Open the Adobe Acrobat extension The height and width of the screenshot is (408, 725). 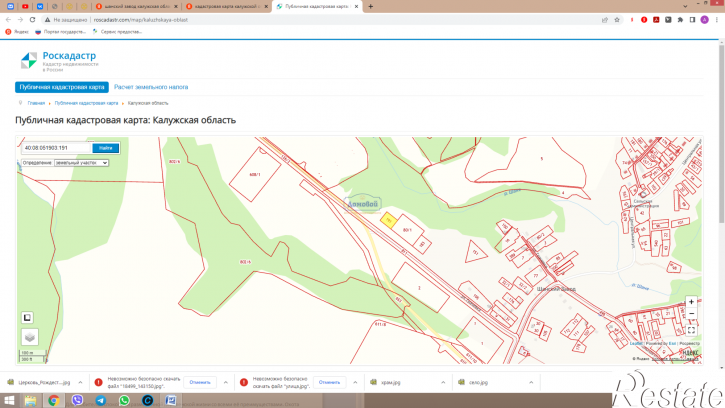tap(656, 20)
